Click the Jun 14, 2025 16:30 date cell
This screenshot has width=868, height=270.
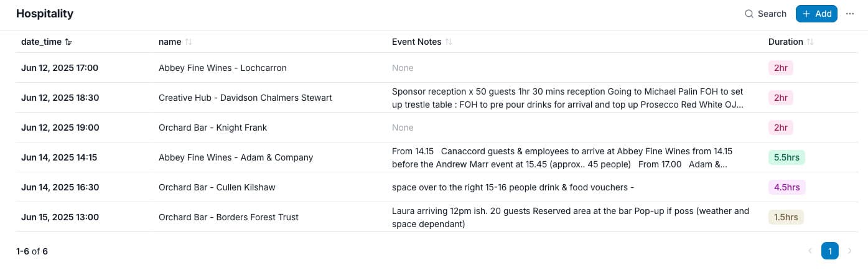point(60,187)
